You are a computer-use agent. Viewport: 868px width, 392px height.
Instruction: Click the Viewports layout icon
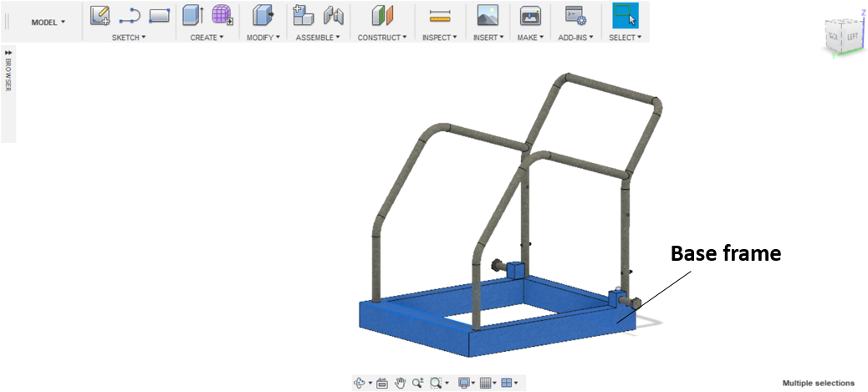click(x=507, y=383)
